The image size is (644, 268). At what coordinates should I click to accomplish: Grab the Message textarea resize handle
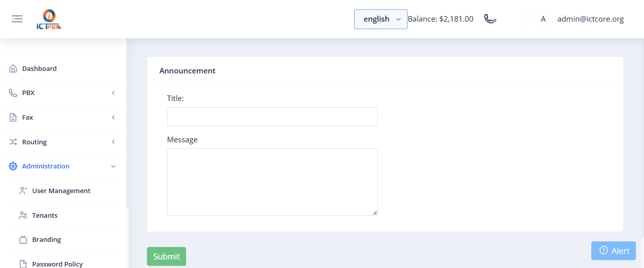click(x=375, y=213)
